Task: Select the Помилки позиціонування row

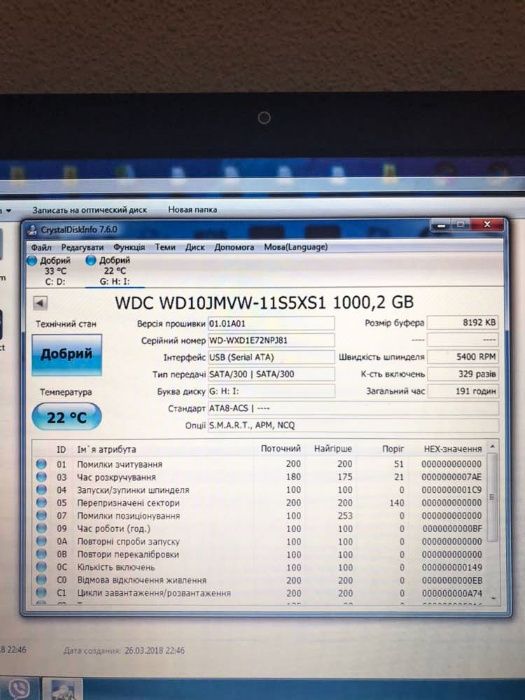Action: (259, 516)
